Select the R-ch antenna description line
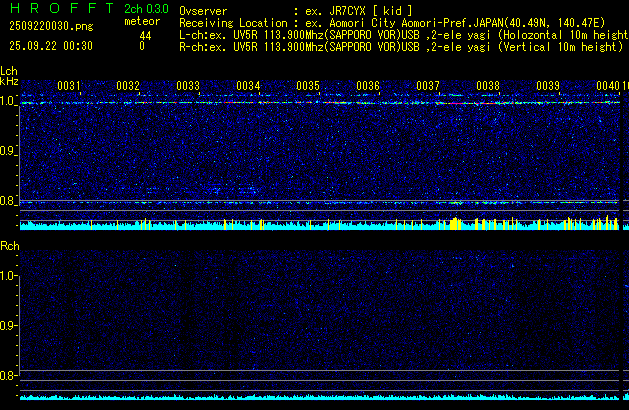Viewport: 629px width, 410px height. click(x=400, y=47)
